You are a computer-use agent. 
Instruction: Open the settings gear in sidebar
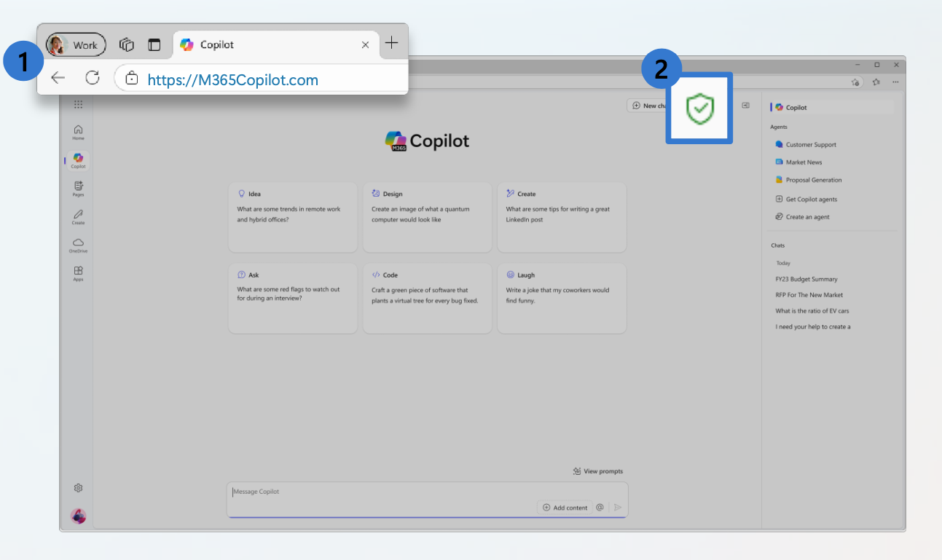pos(79,488)
